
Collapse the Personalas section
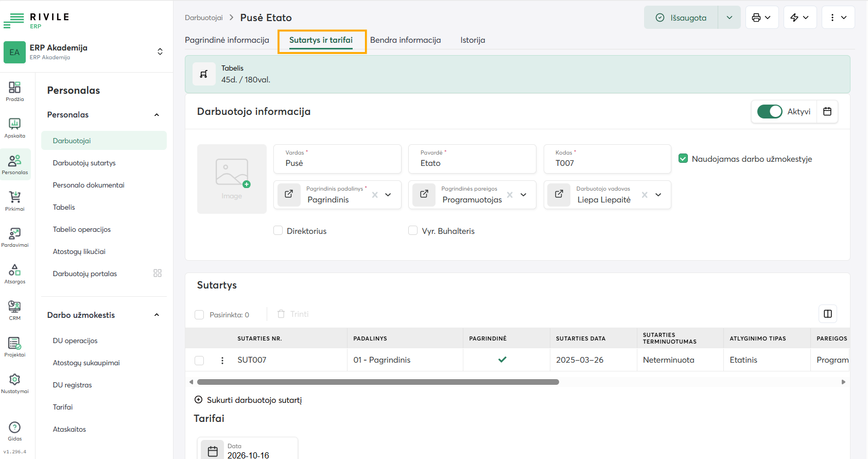157,115
